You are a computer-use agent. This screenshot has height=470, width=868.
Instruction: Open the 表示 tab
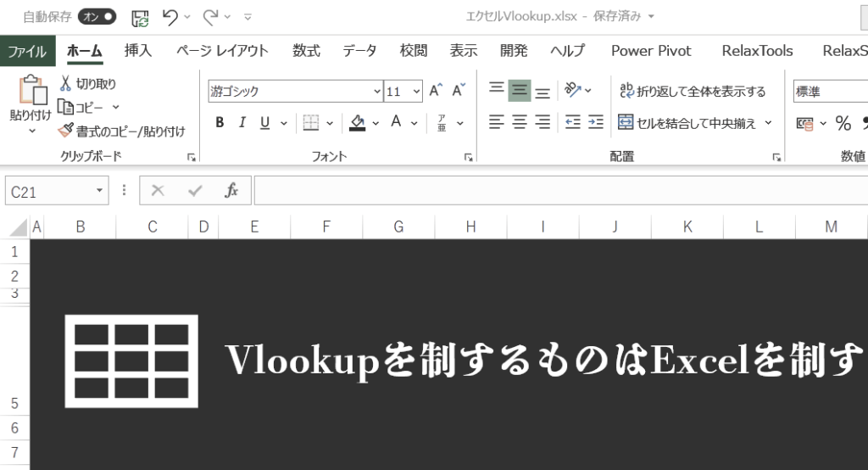click(464, 51)
